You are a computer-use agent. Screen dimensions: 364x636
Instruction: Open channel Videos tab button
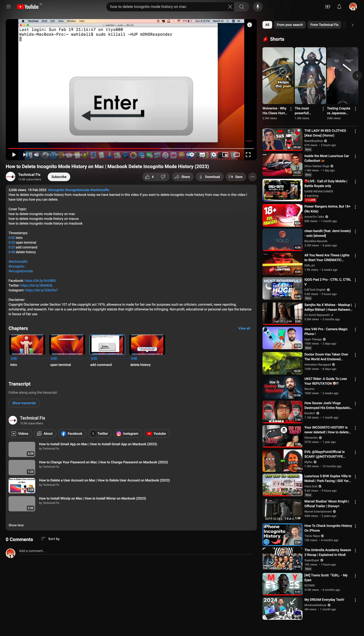click(20, 434)
